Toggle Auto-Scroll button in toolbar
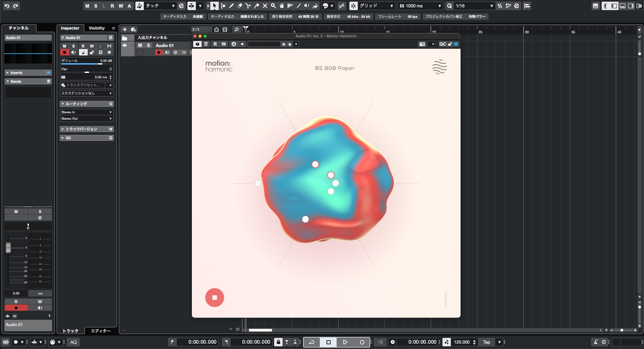This screenshot has height=349, width=644. click(x=191, y=6)
